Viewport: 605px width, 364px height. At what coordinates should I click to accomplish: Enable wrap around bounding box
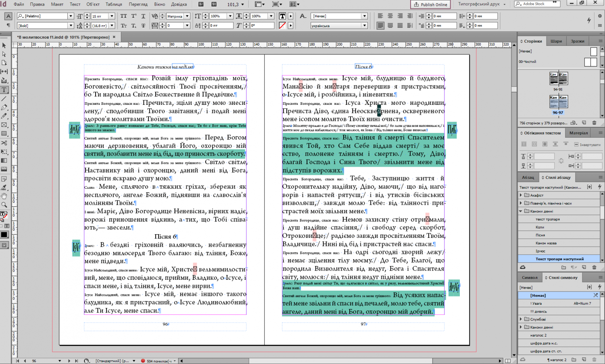534,144
